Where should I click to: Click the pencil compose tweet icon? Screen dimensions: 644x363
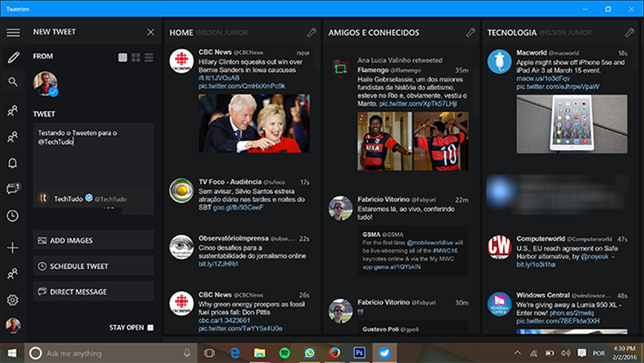[x=12, y=57]
